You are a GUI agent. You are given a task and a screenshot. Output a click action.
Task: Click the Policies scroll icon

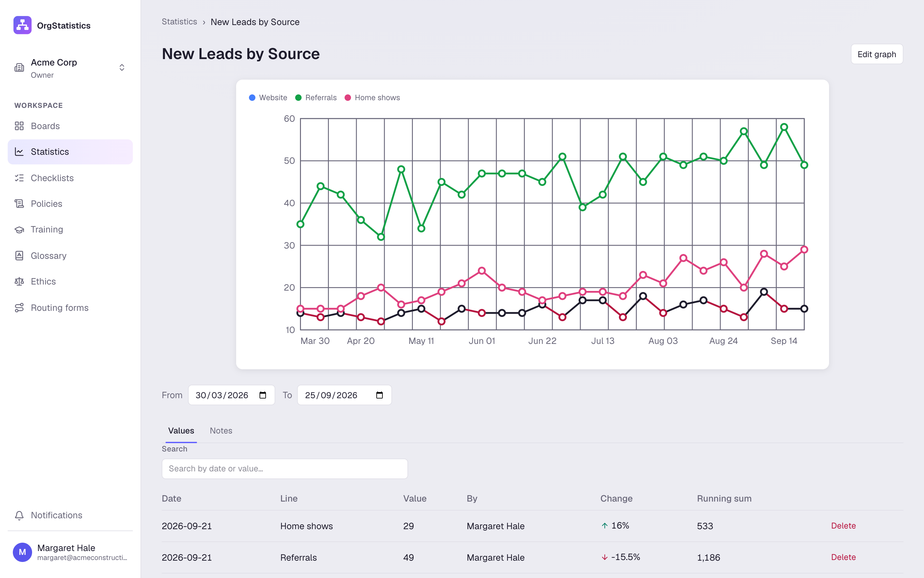(19, 204)
